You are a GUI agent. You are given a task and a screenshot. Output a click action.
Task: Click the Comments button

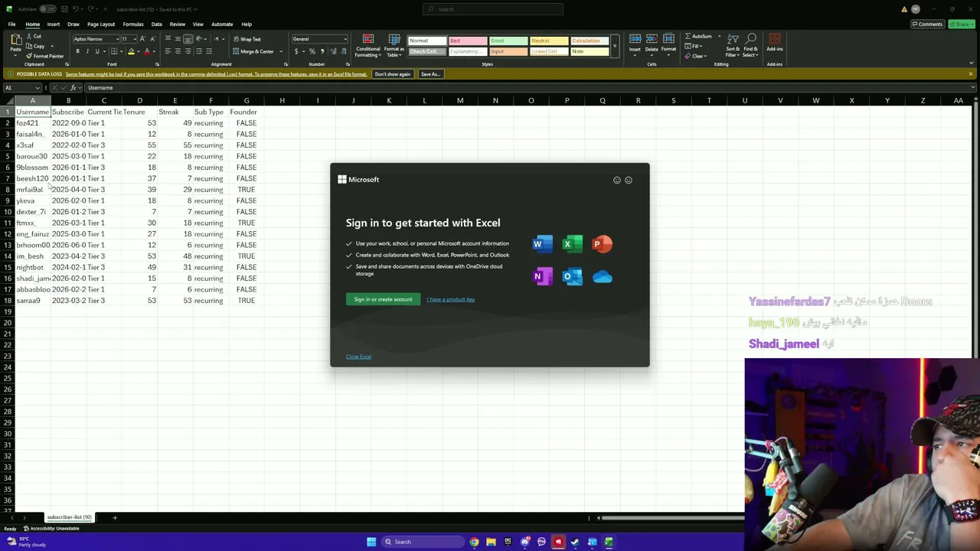[927, 24]
